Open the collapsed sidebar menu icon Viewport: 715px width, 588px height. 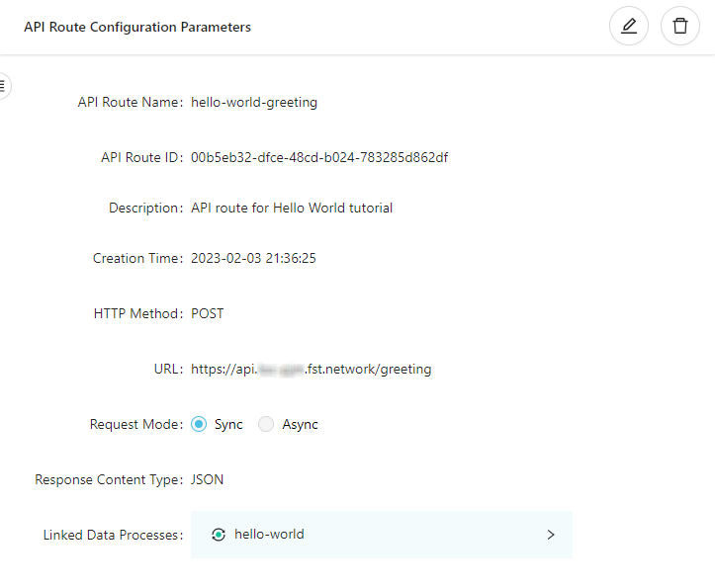click(4, 85)
